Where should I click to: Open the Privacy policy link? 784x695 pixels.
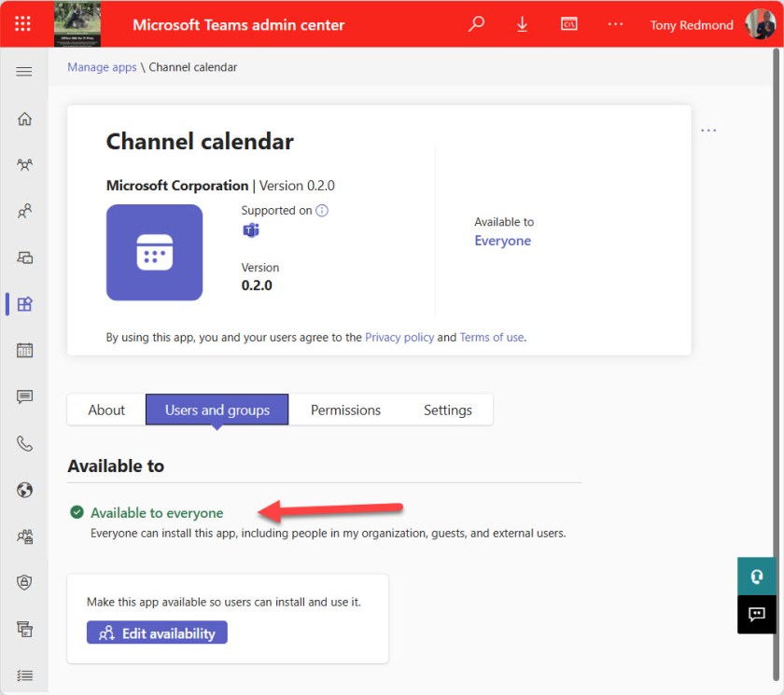click(399, 338)
